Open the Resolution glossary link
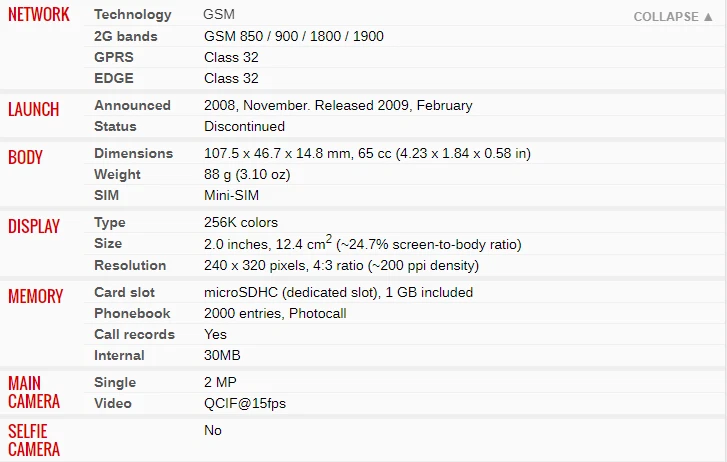 coord(130,265)
